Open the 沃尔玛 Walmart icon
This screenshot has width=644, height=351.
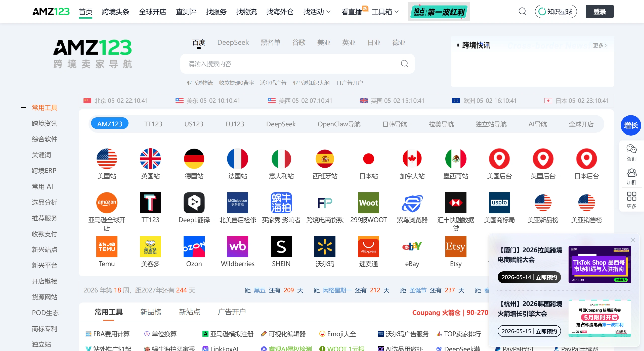[x=325, y=247]
